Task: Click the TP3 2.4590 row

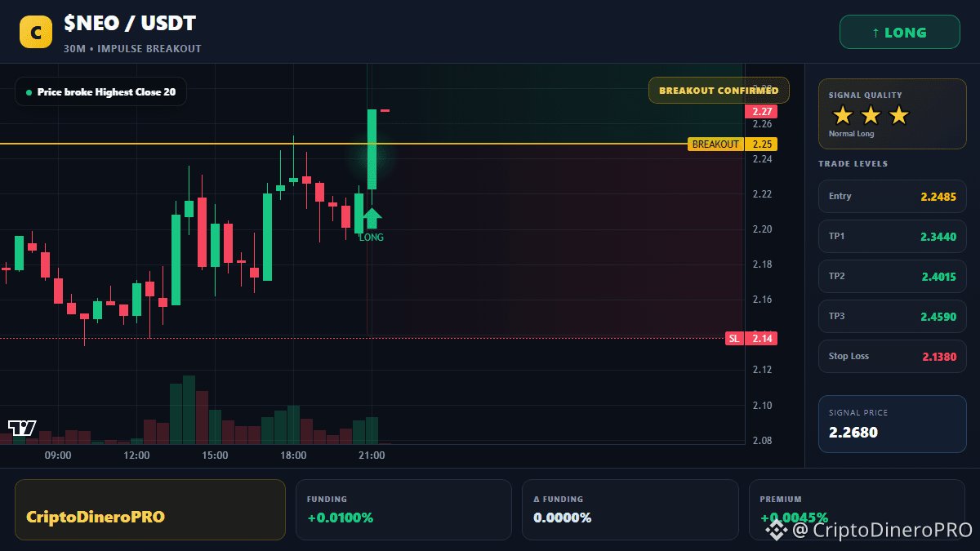Action: [892, 316]
